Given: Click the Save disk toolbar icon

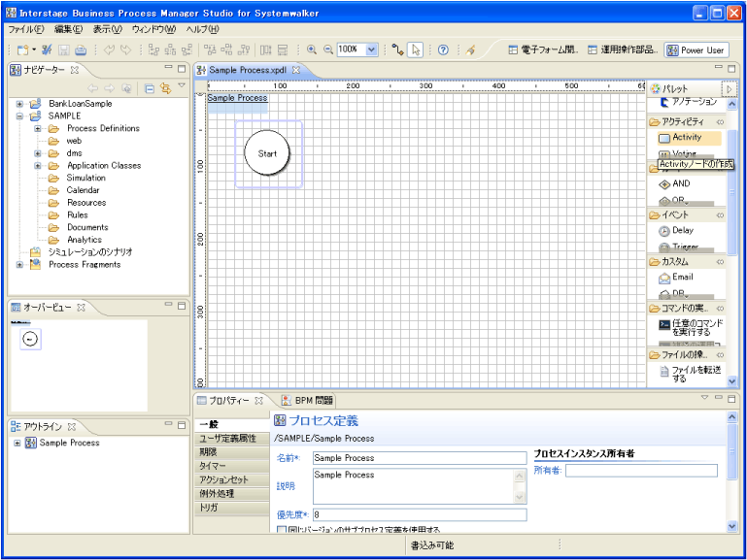Looking at the screenshot, I should (64, 49).
